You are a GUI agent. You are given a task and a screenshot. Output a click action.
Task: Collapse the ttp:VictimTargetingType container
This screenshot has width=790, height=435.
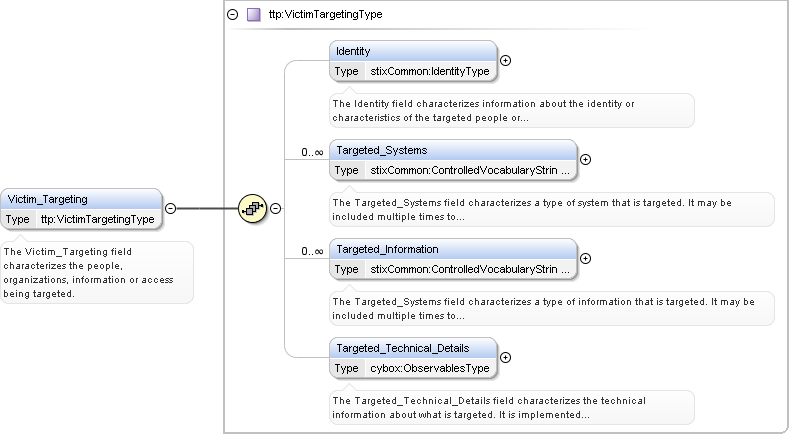tap(233, 15)
